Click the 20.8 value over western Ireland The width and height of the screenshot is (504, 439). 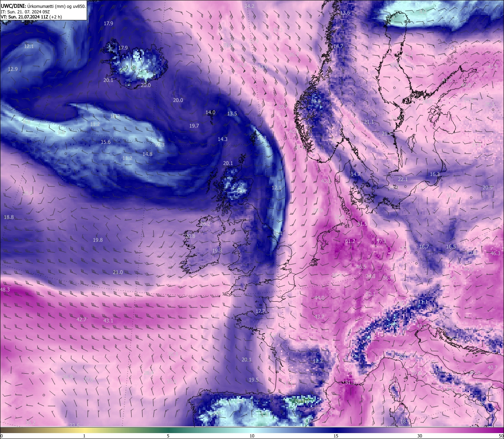tap(191, 236)
